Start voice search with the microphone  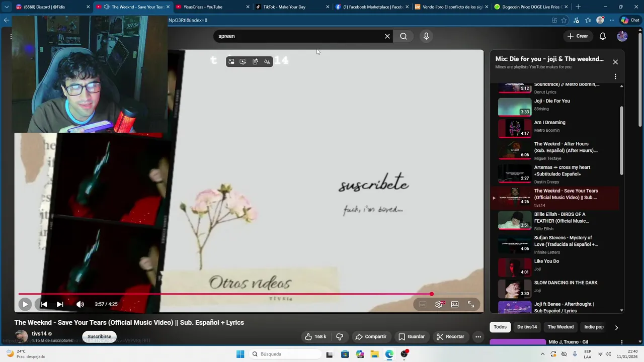[x=426, y=36]
